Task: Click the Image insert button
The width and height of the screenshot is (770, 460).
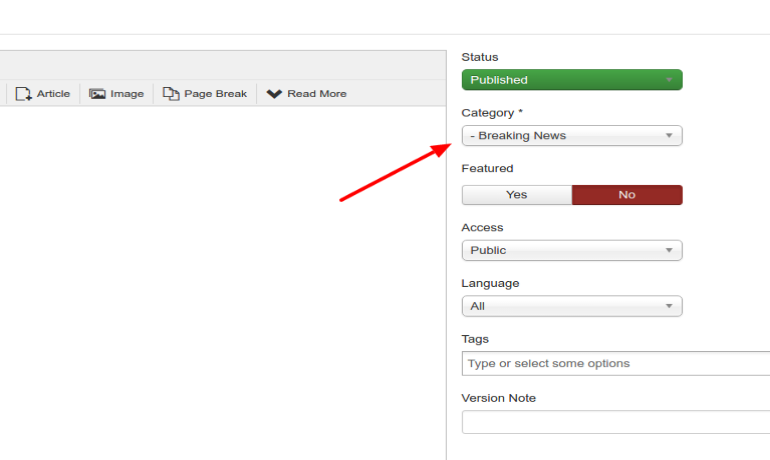Action: [116, 93]
